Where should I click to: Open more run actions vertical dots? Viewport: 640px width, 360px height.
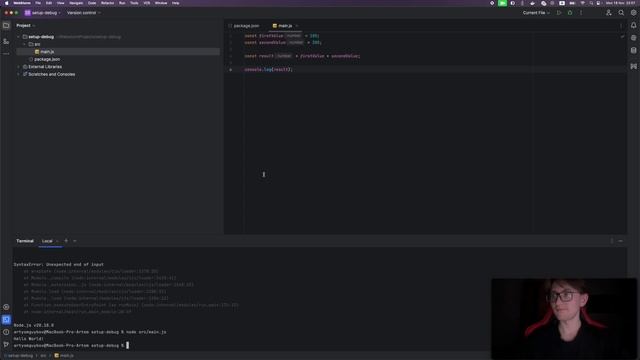[581, 13]
